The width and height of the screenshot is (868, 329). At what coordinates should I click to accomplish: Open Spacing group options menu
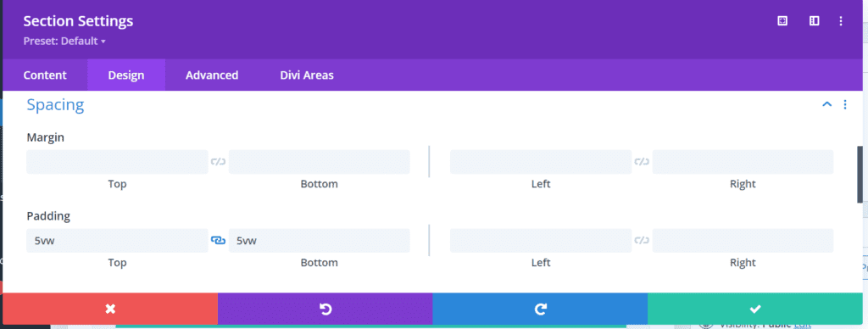click(x=845, y=104)
